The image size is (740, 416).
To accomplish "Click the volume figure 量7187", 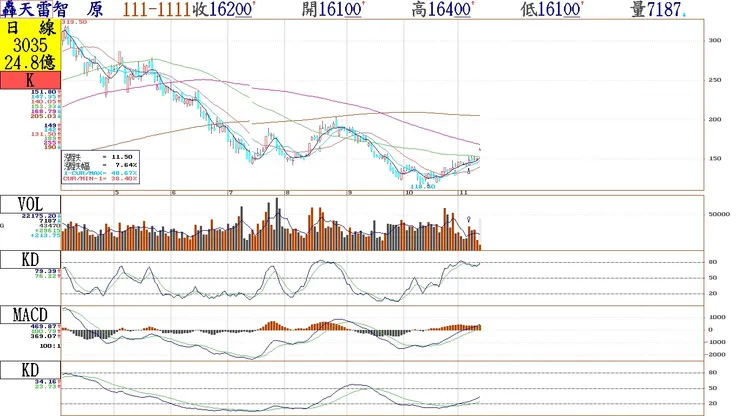I will [658, 9].
